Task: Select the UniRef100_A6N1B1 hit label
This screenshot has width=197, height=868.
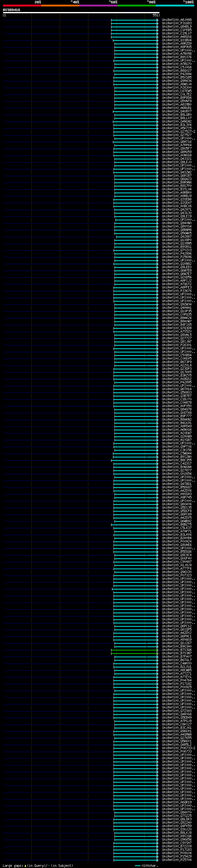Action: (x=176, y=108)
